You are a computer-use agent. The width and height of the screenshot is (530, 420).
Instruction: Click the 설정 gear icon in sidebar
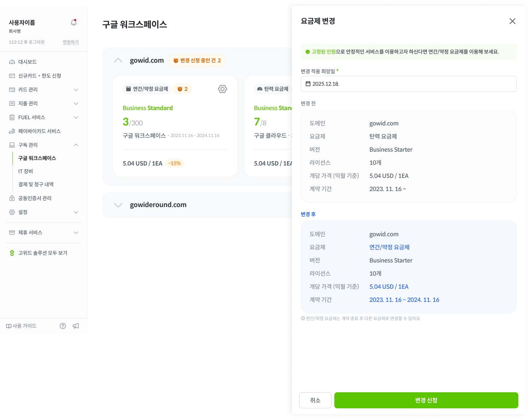pyautogui.click(x=12, y=212)
